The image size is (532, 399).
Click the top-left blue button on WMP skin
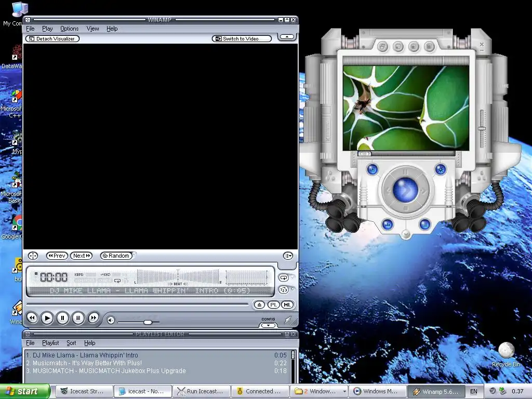(x=373, y=169)
